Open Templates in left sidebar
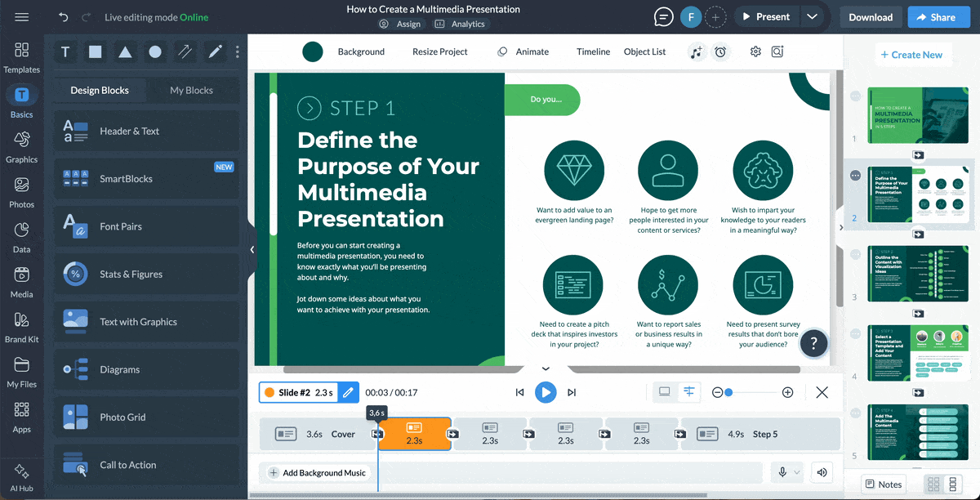Viewport: 980px width, 500px height. click(22, 58)
